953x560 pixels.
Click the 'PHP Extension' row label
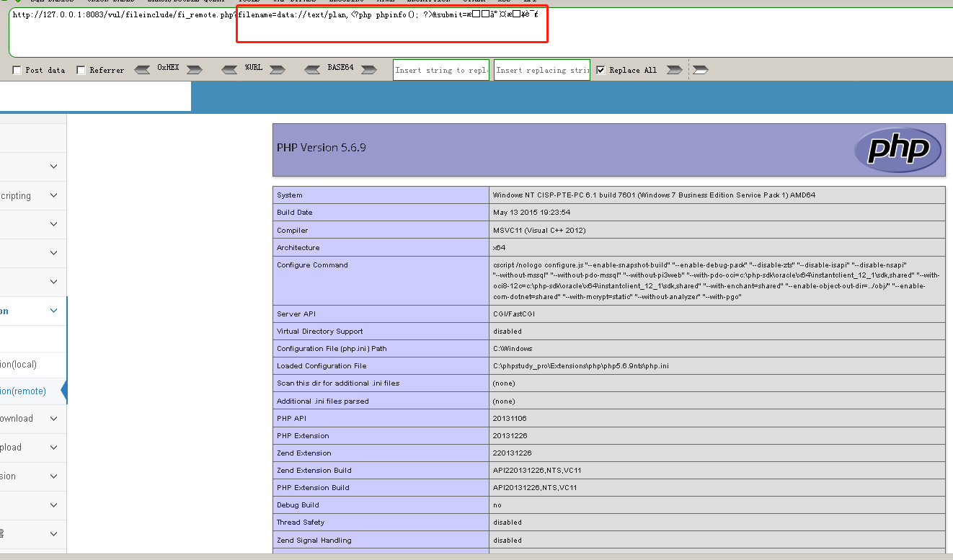(x=303, y=436)
